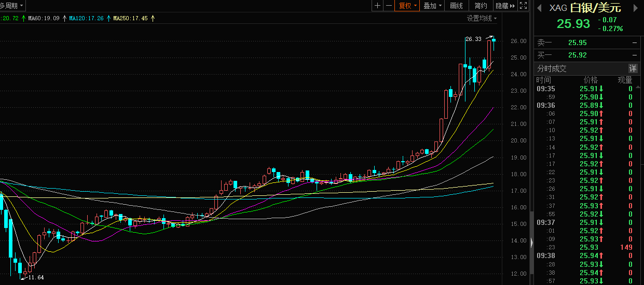Open the 复权 dropdown
Screen dimensions: 644x285
[x=407, y=6]
